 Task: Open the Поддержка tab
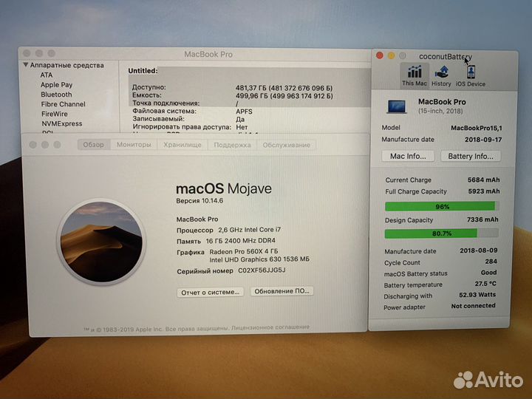tap(232, 145)
